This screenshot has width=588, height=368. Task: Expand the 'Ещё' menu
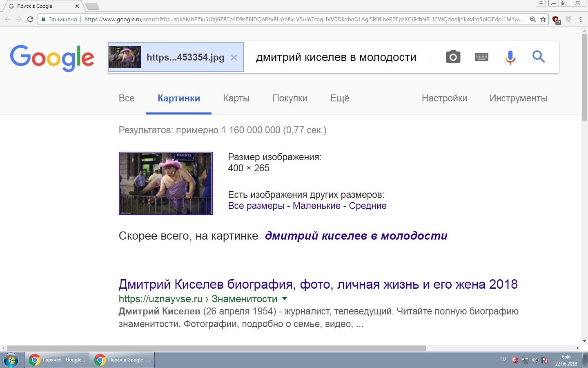click(x=340, y=98)
